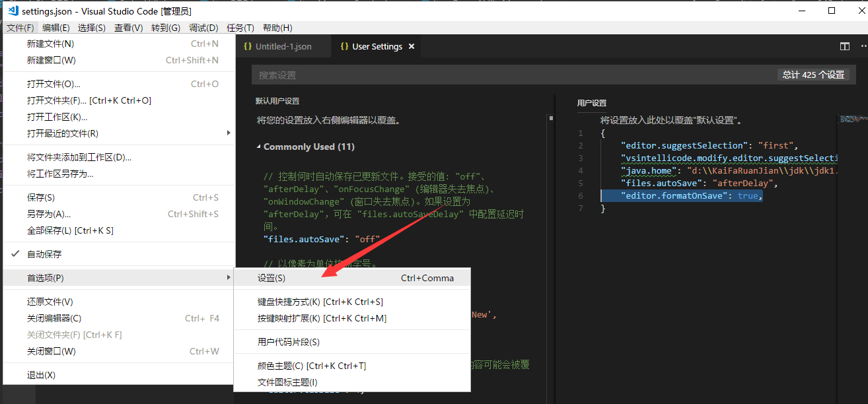868x404 pixels.
Task: Open 用户代码片段(S) user snippets
Action: click(352, 342)
